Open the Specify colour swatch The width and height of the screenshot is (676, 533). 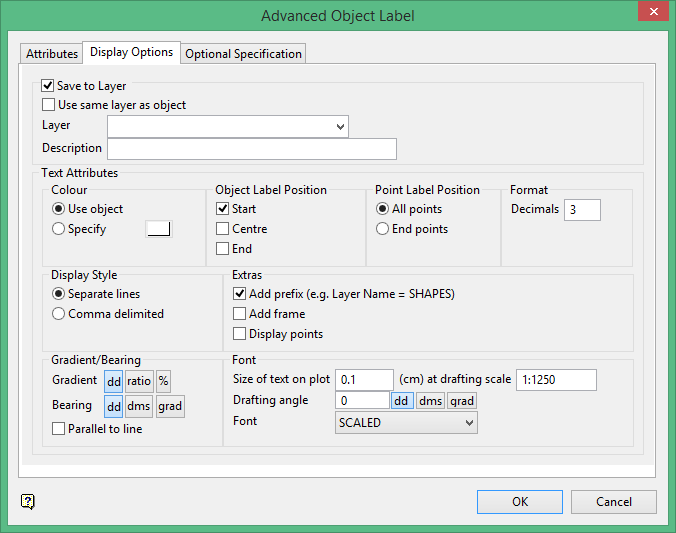pos(159,229)
